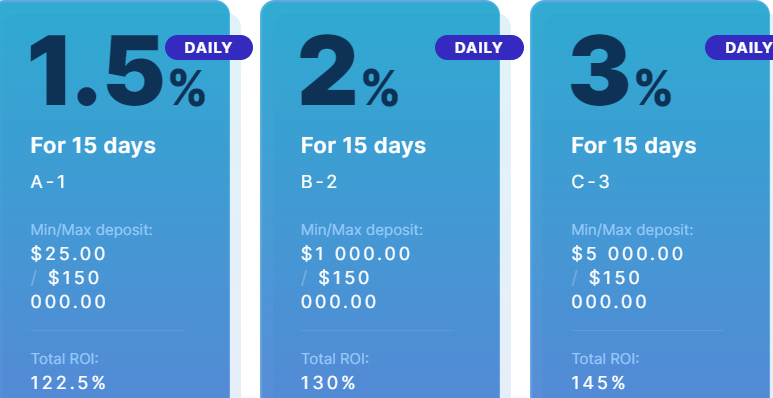Click the 145% total ROI value
This screenshot has height=398, width=773.
tap(599, 383)
